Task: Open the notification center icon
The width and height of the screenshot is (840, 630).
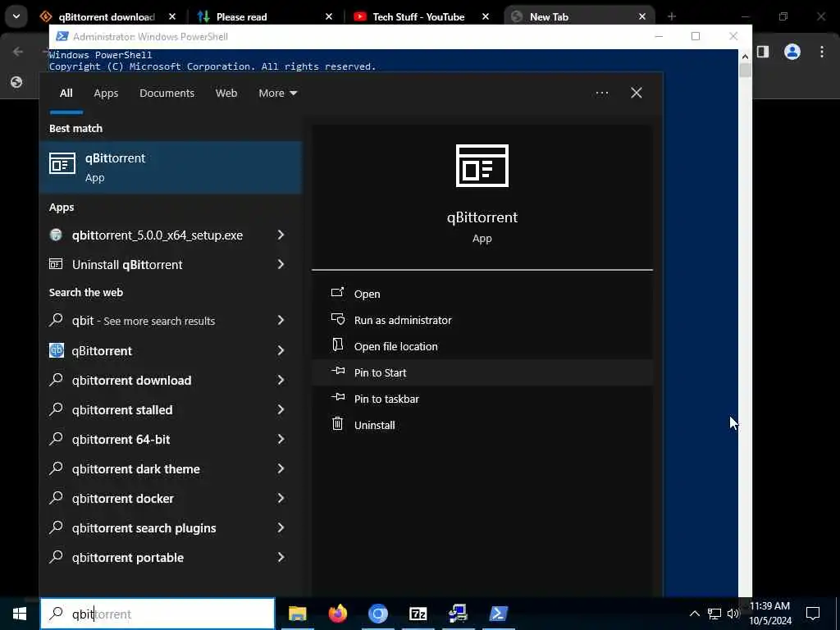Action: pos(813,614)
